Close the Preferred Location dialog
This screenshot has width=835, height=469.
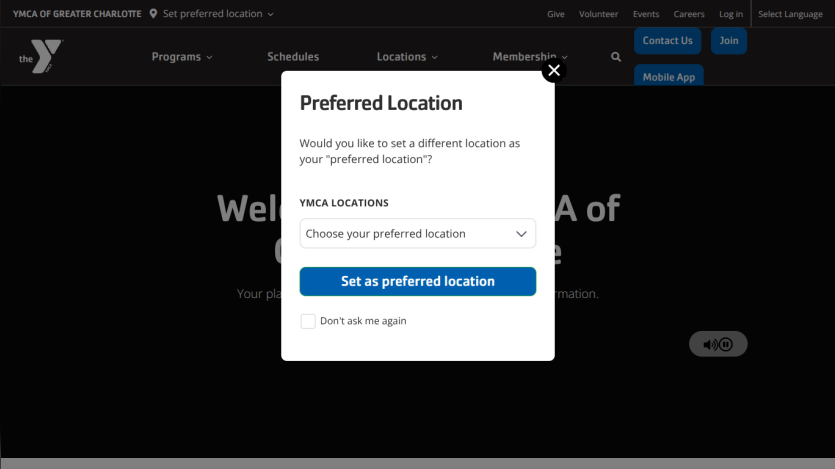pos(554,70)
